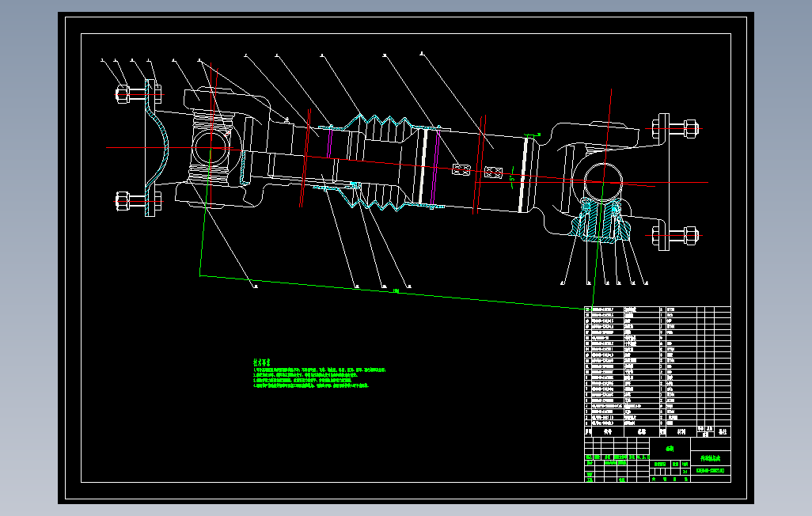
Task: Select the curved dust cover on the left flange
Action: click(x=157, y=148)
